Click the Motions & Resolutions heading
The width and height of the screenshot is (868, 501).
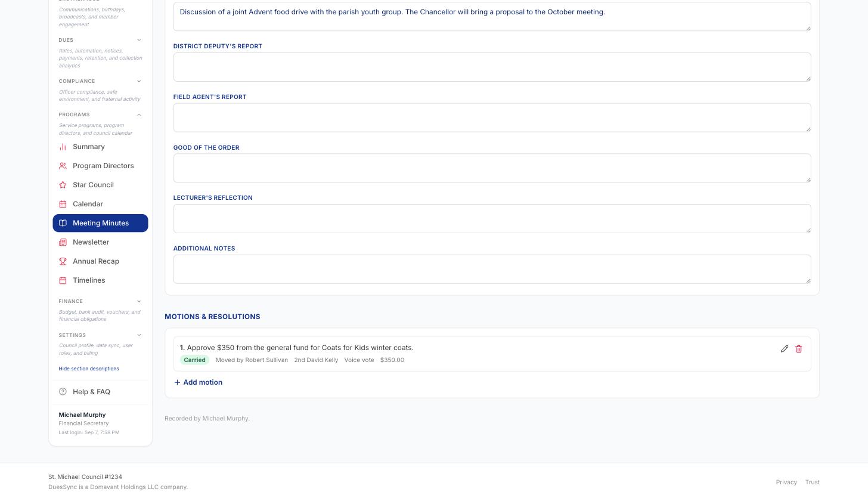pos(212,317)
